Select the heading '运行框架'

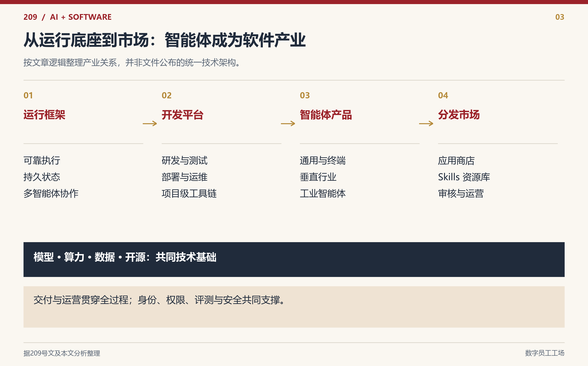pos(44,115)
